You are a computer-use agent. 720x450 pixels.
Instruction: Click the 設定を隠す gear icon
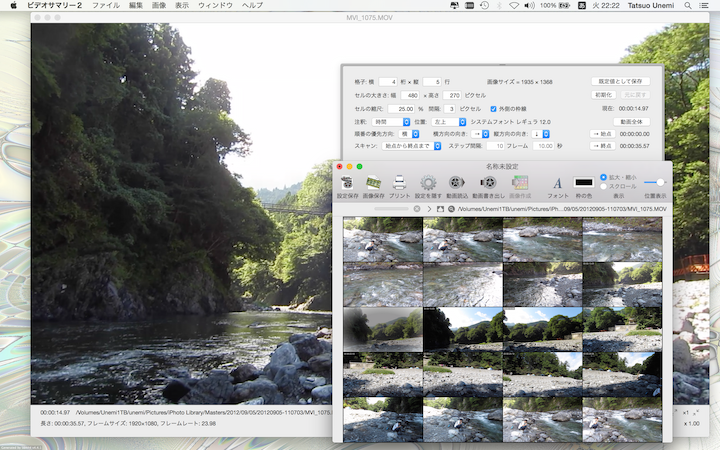click(x=427, y=182)
